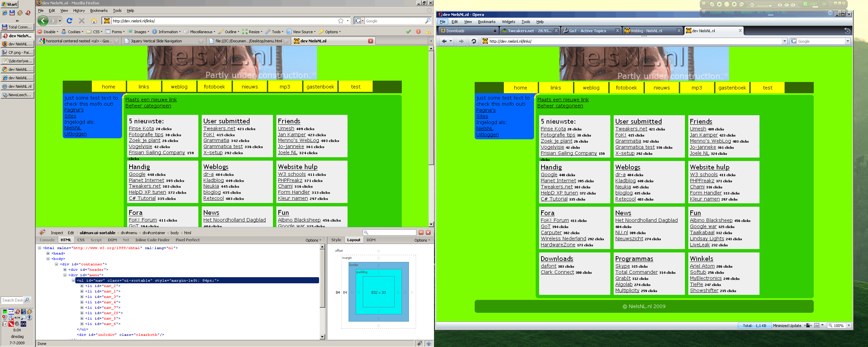Image resolution: width=868 pixels, height=347 pixels.
Task: Open Total Commander taskbar item
Action: coord(17,27)
